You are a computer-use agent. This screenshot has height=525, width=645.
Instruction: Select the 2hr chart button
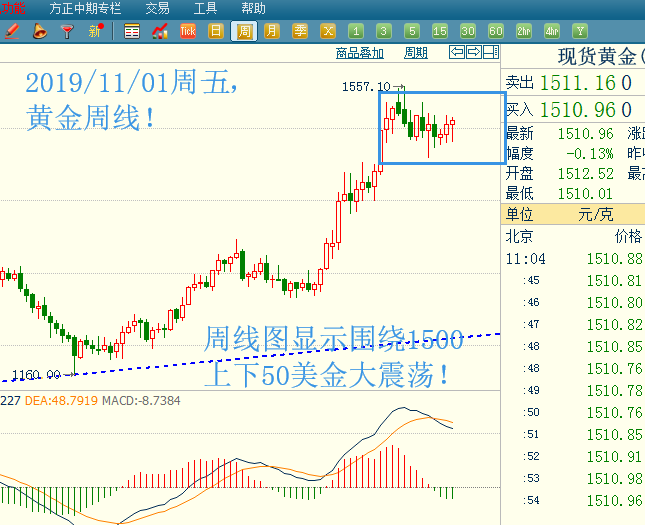coord(524,31)
